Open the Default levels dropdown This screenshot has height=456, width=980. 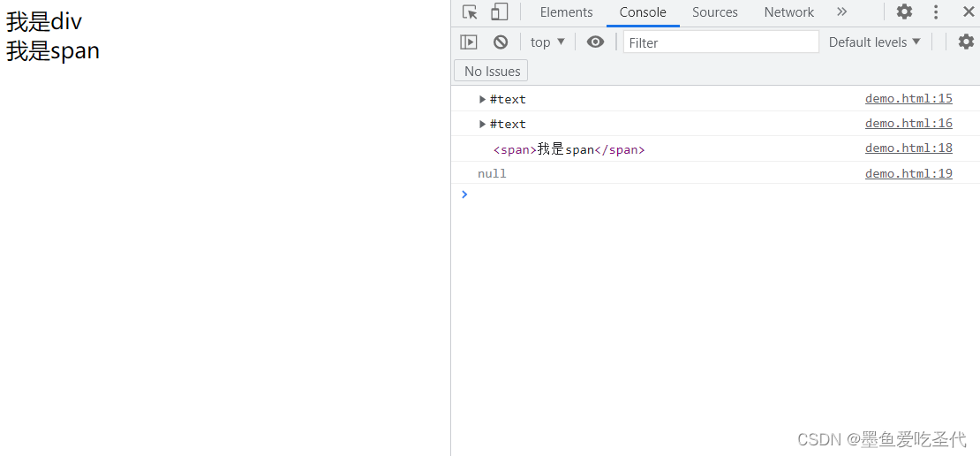point(874,42)
